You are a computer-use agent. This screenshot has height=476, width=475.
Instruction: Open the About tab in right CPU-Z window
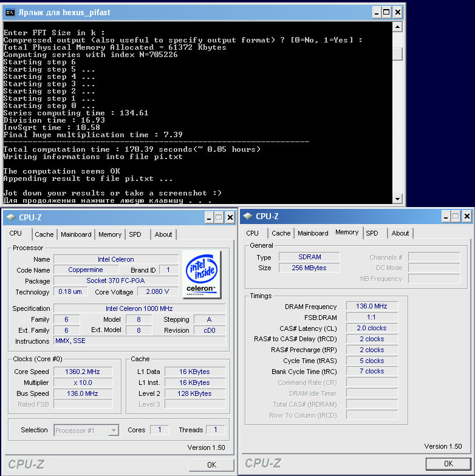point(400,233)
